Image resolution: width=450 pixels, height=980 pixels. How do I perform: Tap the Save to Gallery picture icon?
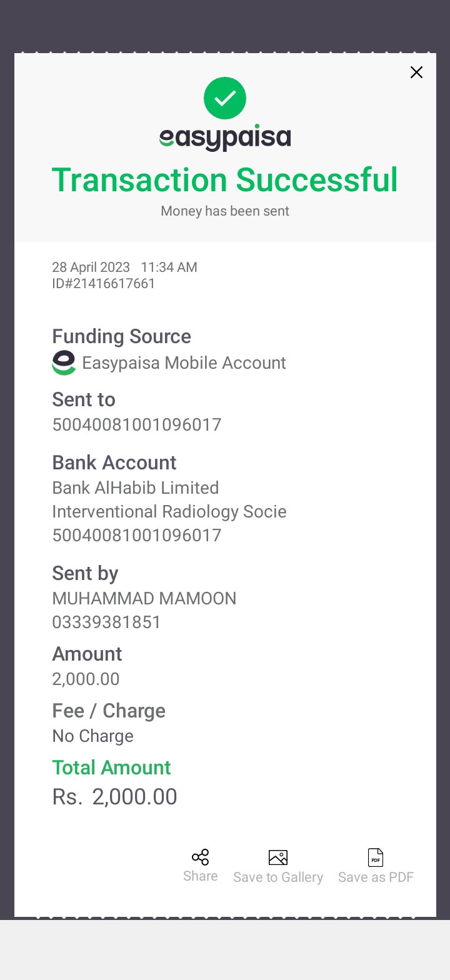(x=277, y=857)
